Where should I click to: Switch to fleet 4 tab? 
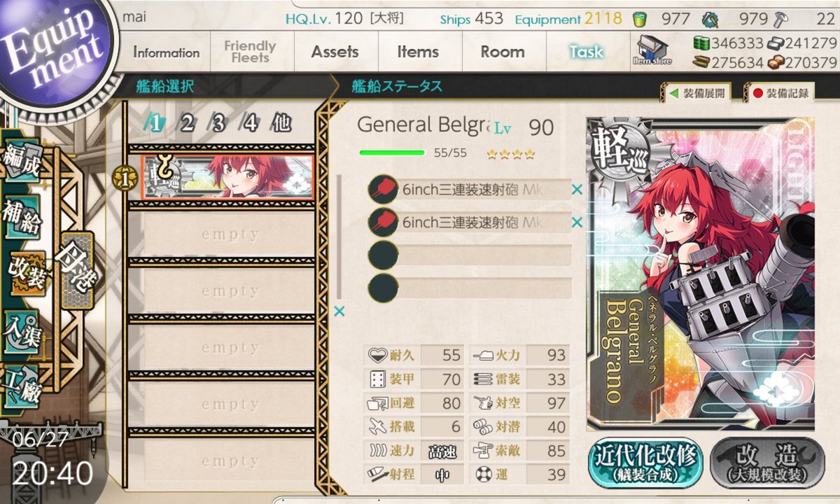250,124
